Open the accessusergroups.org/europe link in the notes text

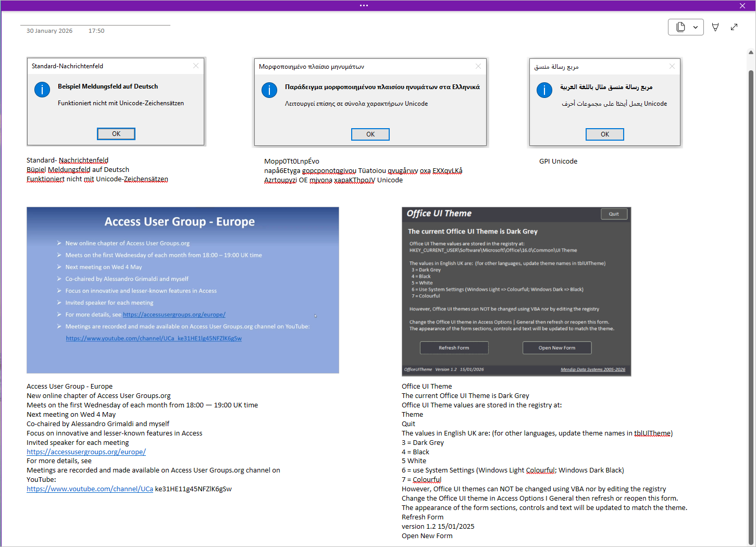tap(86, 452)
